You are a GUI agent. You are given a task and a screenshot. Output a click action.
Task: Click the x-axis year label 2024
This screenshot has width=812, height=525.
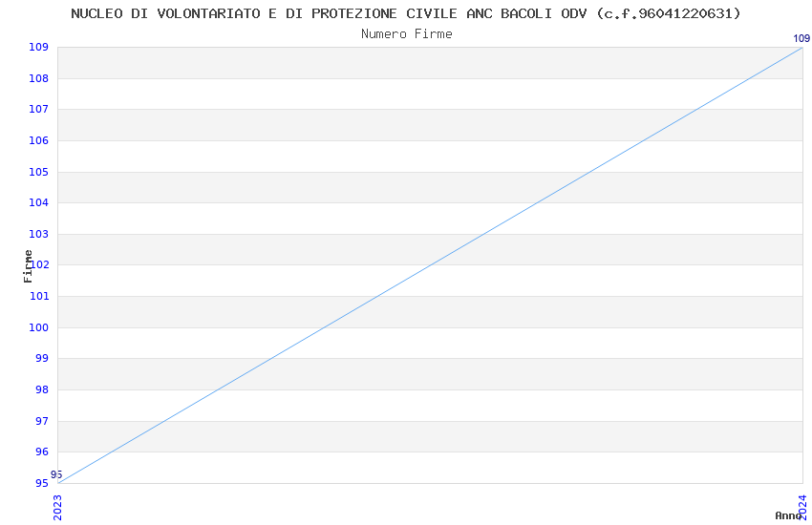802,508
